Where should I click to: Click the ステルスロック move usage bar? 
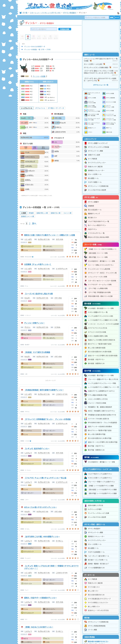pyautogui.click(x=35, y=162)
